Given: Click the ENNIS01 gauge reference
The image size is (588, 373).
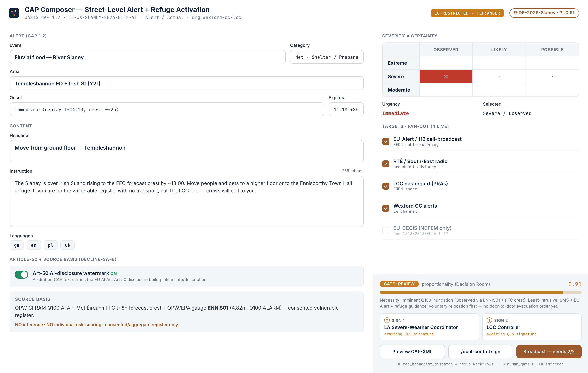Looking at the screenshot, I should click(218, 308).
